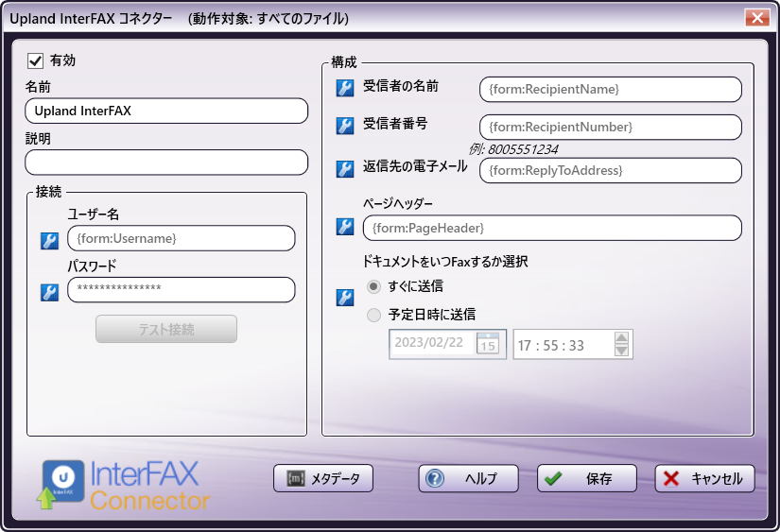Image resolution: width=780 pixels, height=532 pixels.
Task: Close the connector dialog window
Action: point(757,18)
